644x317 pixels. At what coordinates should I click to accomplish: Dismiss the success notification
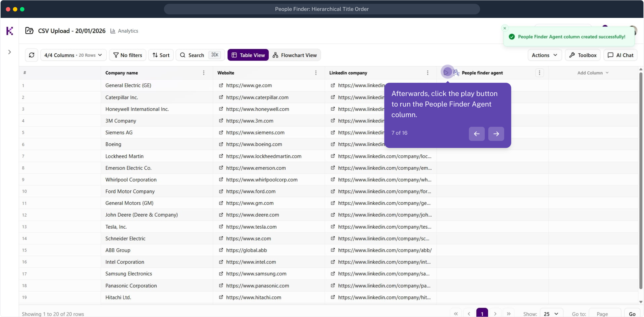tap(505, 28)
